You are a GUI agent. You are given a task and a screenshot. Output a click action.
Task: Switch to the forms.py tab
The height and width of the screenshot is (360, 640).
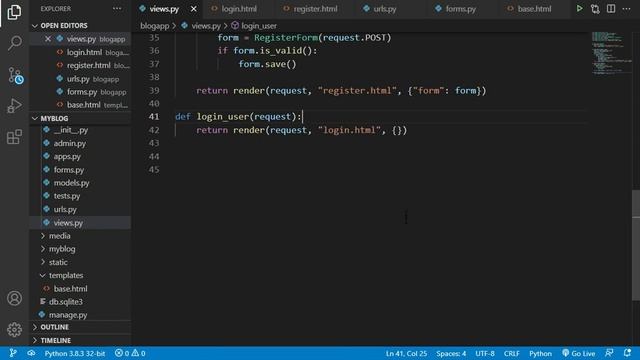(460, 9)
